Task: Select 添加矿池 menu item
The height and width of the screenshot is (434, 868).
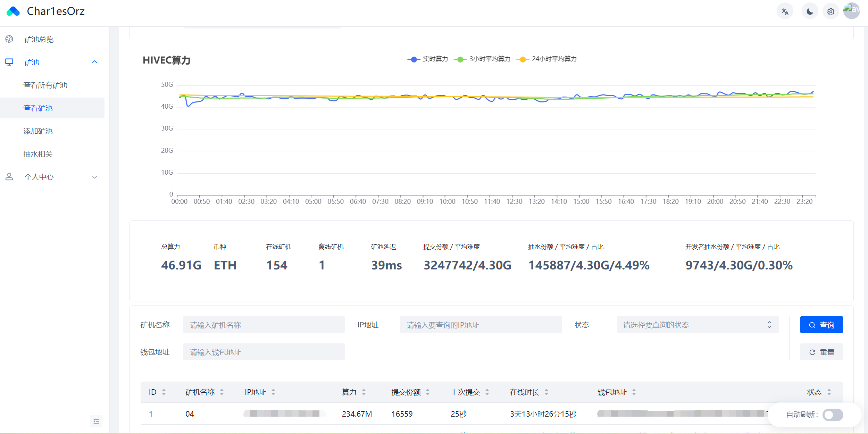Action: [38, 131]
